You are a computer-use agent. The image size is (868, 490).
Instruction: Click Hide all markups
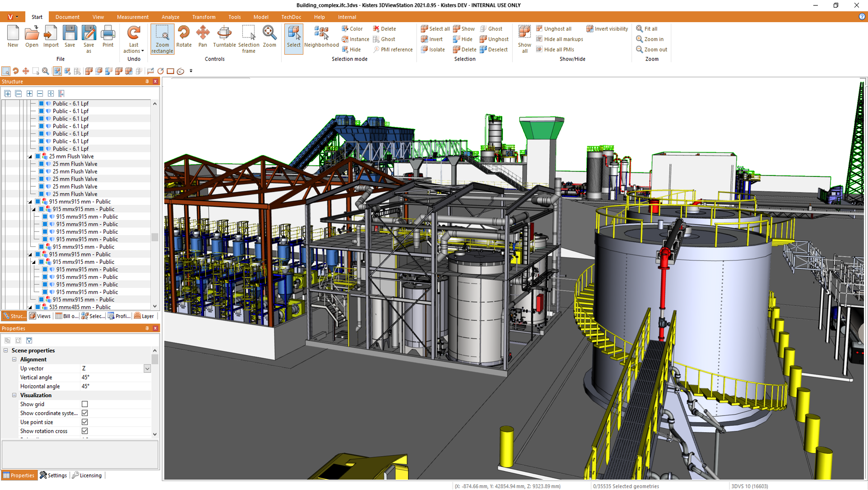coord(559,39)
